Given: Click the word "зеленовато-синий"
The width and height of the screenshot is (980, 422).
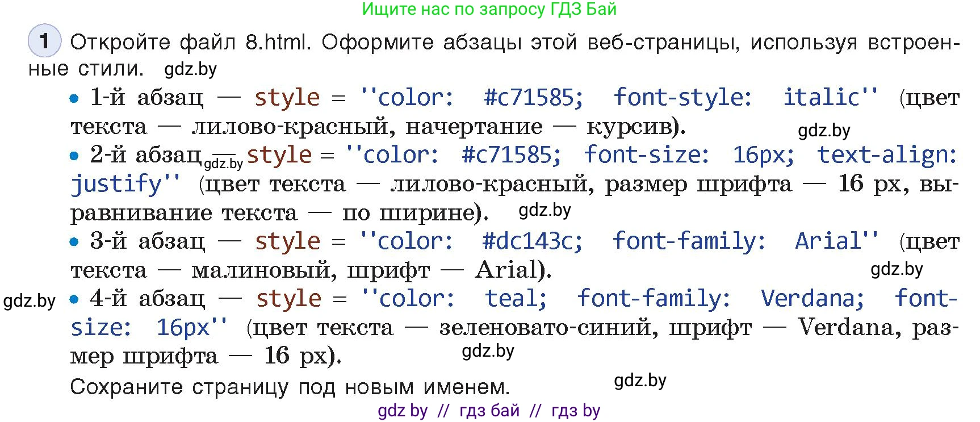Looking at the screenshot, I should (544, 328).
